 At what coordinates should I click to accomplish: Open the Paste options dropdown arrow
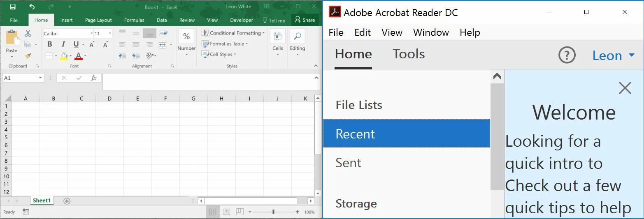(12, 57)
